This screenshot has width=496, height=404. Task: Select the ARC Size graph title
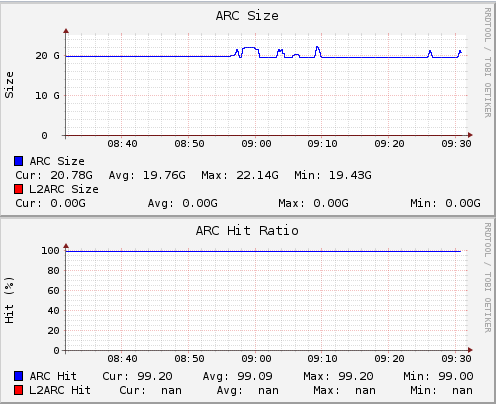[x=247, y=16]
